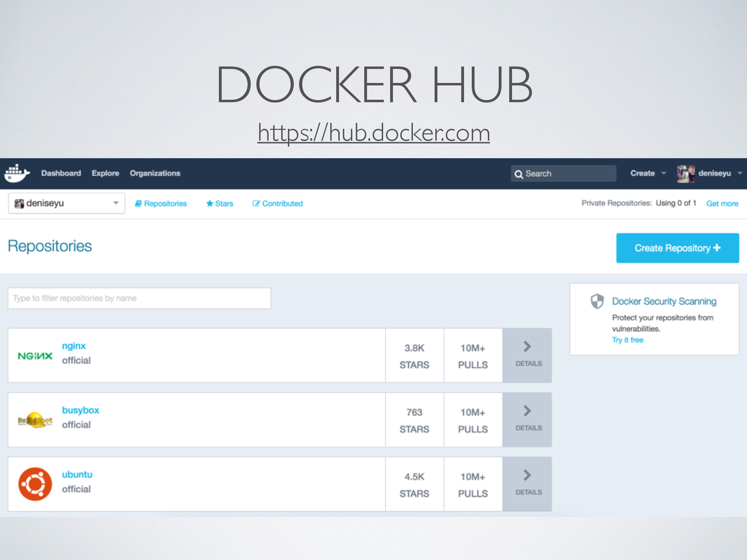Switch to the Contributed tab
The width and height of the screenshot is (747, 560).
pos(277,203)
